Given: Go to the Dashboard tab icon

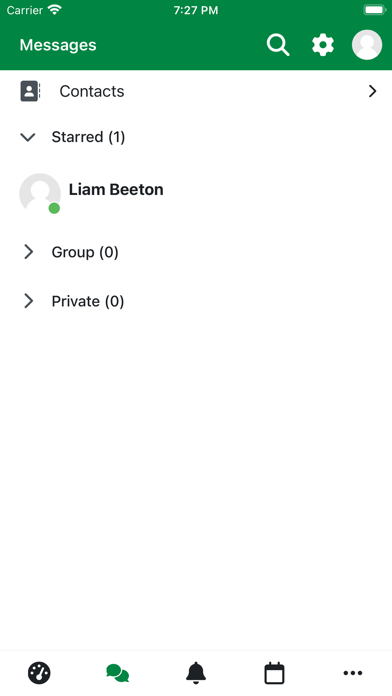Looking at the screenshot, I should [x=39, y=673].
